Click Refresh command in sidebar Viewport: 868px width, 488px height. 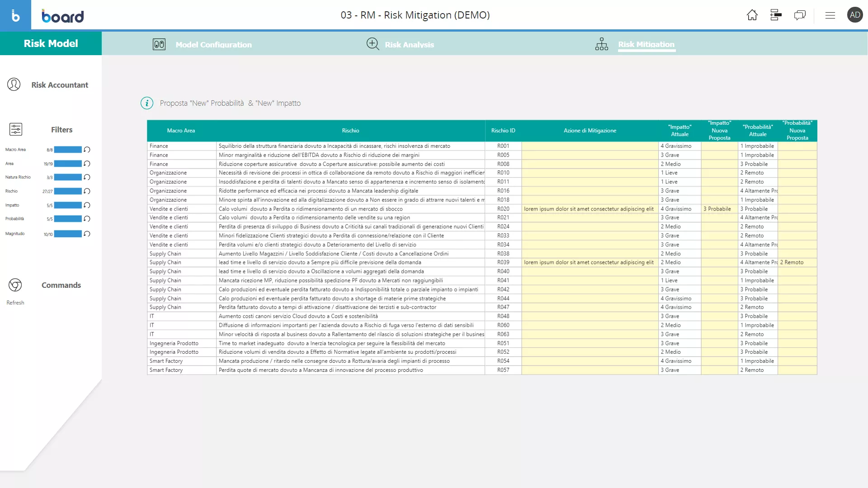pos(15,303)
